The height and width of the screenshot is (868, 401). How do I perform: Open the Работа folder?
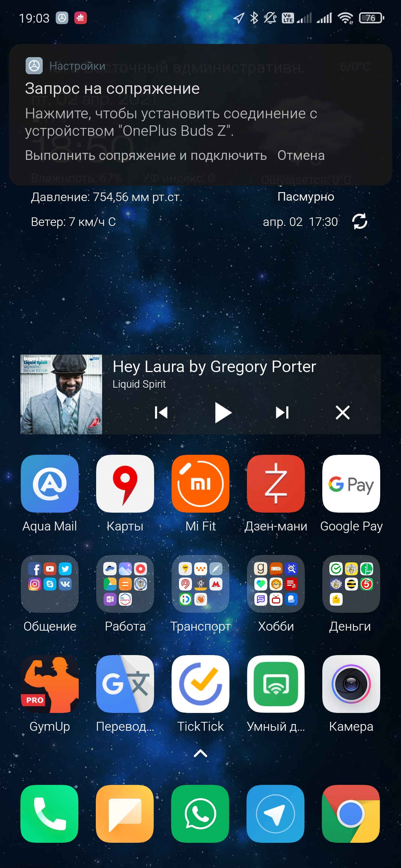pos(125,584)
